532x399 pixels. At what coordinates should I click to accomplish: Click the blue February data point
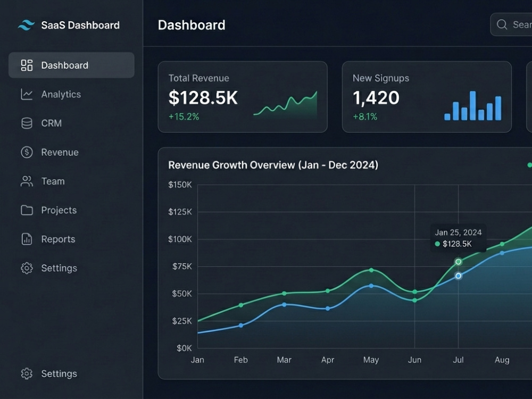[x=241, y=326]
